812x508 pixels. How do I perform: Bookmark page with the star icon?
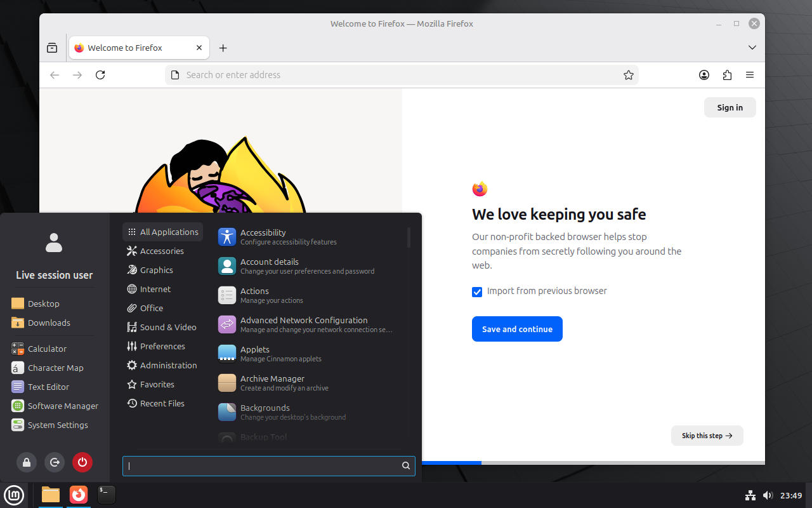tap(629, 75)
